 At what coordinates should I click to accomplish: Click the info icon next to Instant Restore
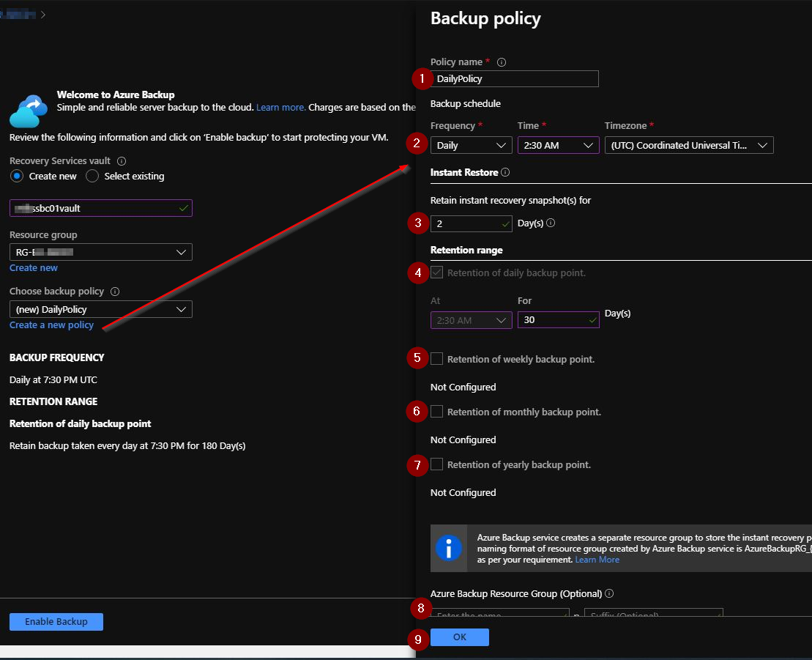pyautogui.click(x=506, y=173)
